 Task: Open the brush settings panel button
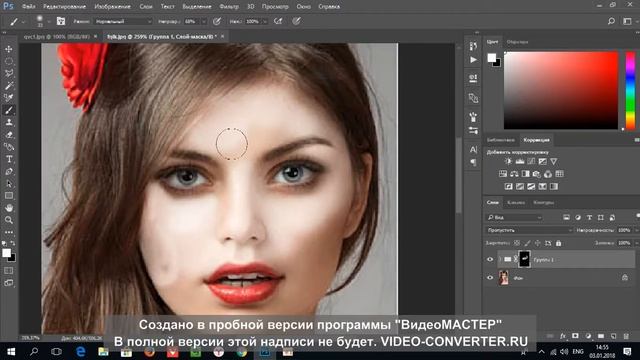[x=61, y=21]
